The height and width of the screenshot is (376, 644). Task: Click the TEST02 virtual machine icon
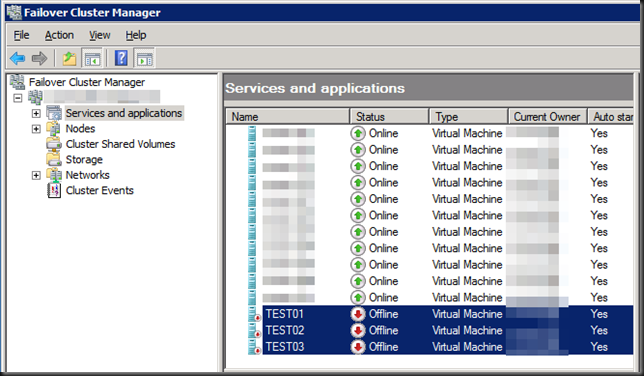(254, 330)
